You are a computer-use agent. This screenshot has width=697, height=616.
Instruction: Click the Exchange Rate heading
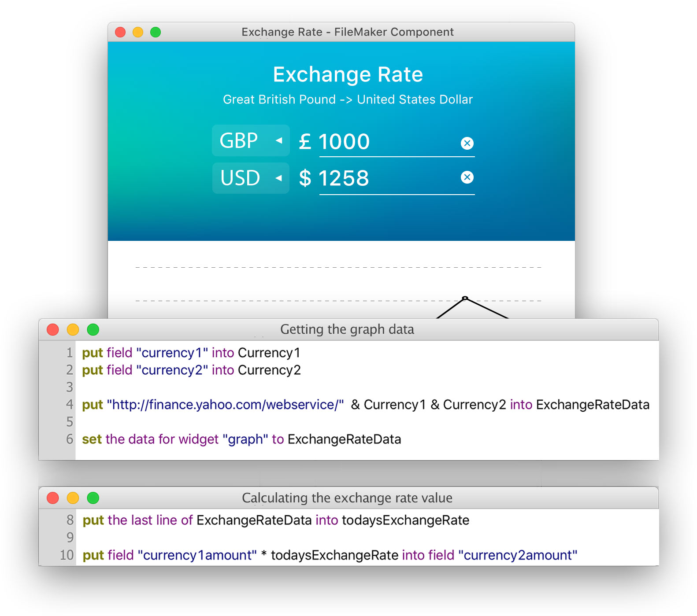click(348, 74)
